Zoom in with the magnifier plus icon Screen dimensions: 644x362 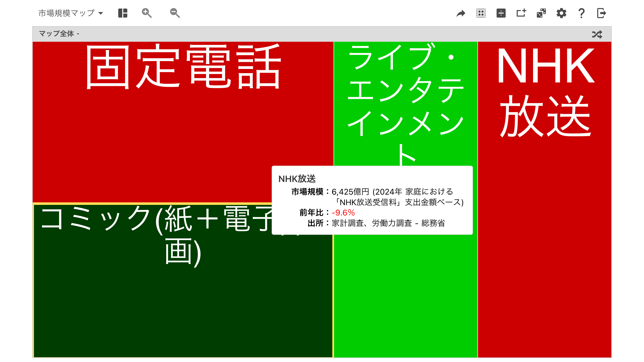pyautogui.click(x=147, y=13)
